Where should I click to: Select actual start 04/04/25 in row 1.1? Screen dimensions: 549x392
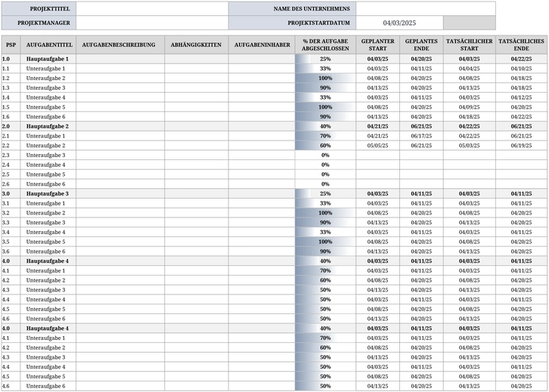(469, 69)
